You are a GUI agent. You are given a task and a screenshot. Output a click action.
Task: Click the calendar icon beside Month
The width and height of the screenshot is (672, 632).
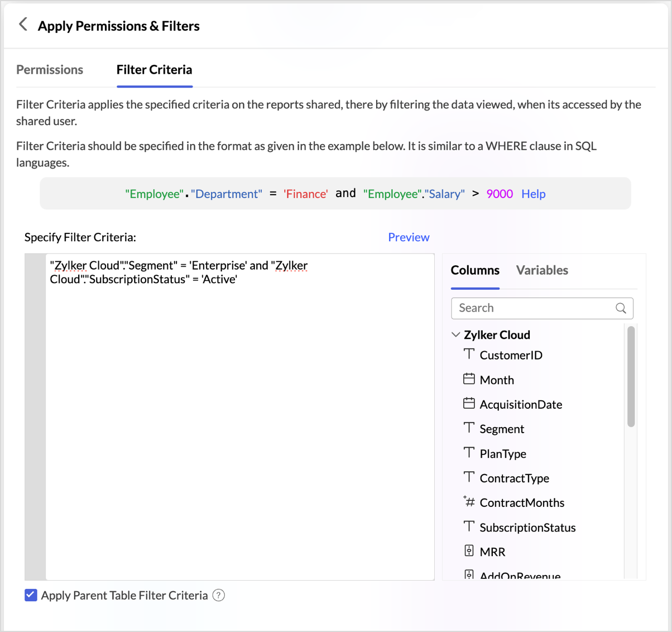(469, 379)
